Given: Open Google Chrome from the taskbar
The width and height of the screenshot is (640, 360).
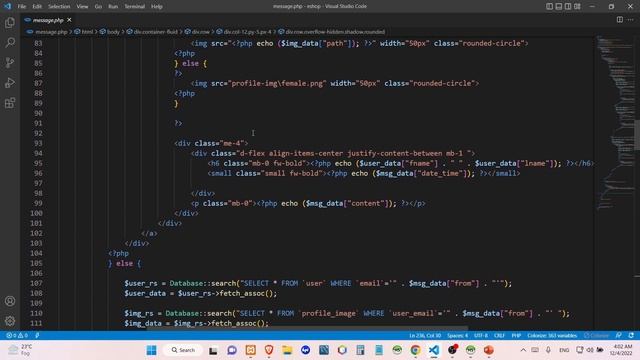Looking at the screenshot, I should [x=416, y=350].
